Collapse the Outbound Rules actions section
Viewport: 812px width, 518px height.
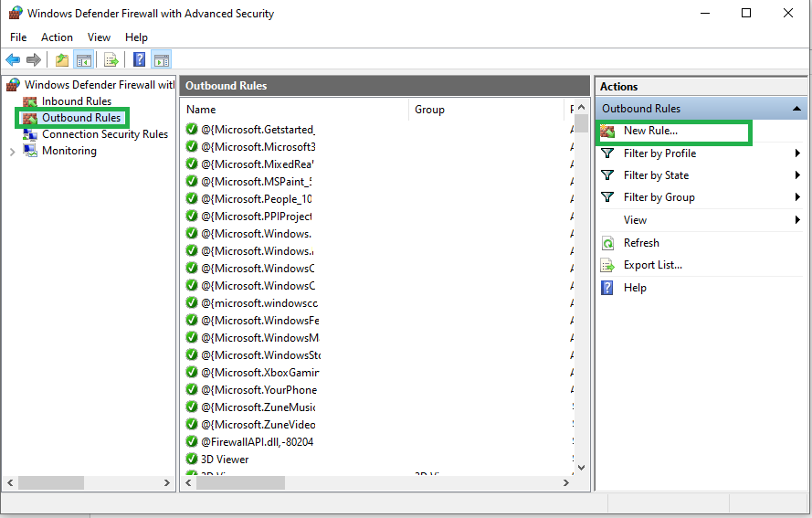pos(796,109)
